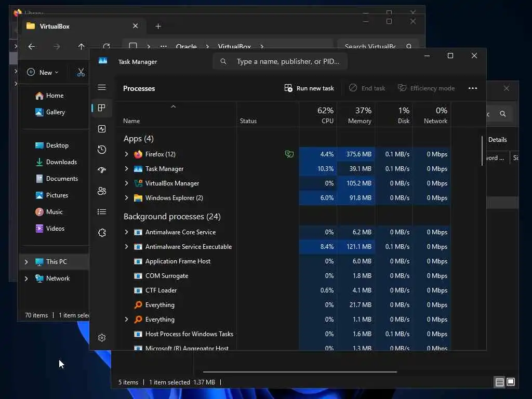Viewport: 532px width, 399px height.
Task: Click End task button
Action: 367,88
